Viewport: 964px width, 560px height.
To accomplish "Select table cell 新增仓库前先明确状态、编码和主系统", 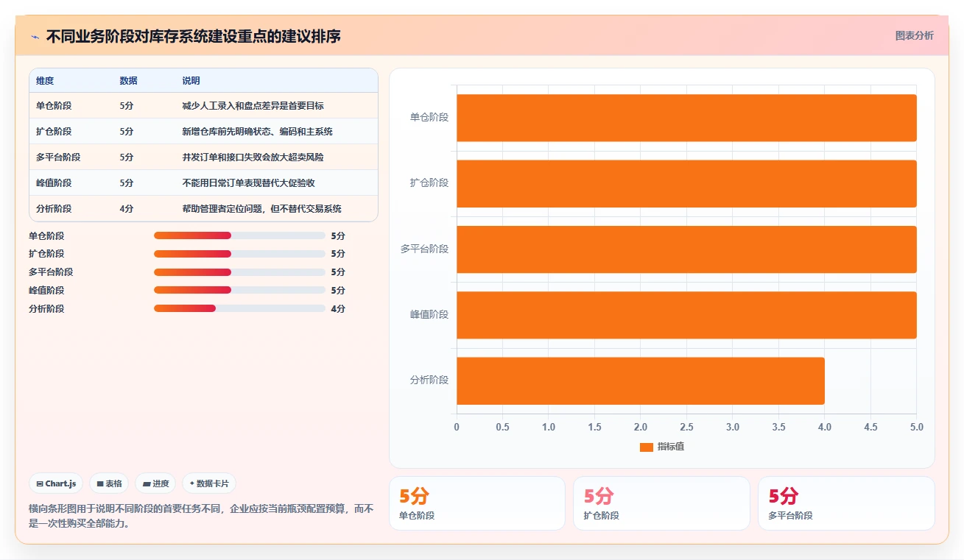I will (x=257, y=132).
